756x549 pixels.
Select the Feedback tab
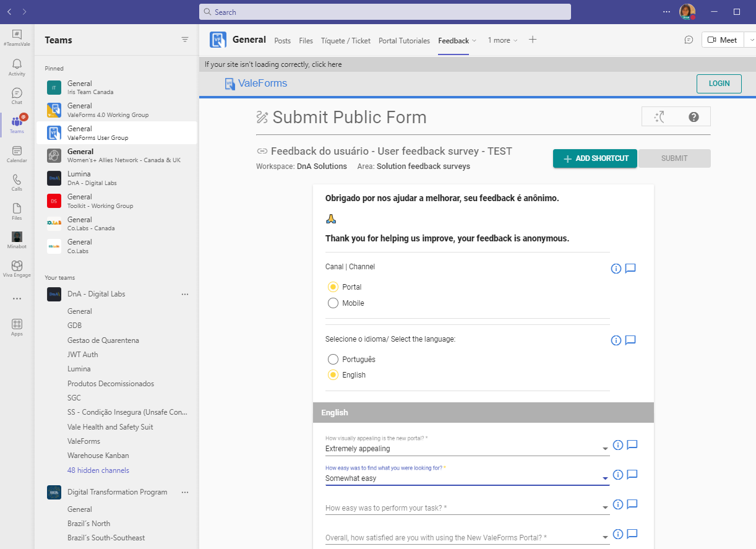[x=453, y=41]
